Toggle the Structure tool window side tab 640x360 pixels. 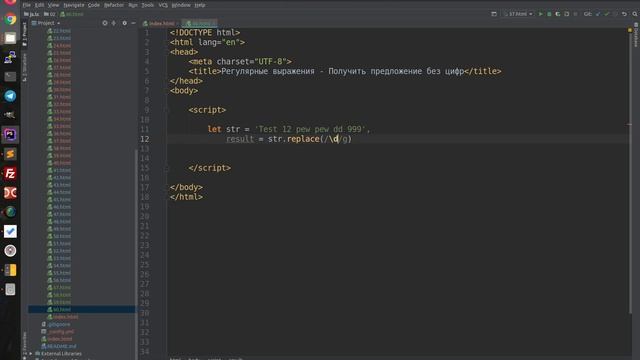[x=24, y=67]
